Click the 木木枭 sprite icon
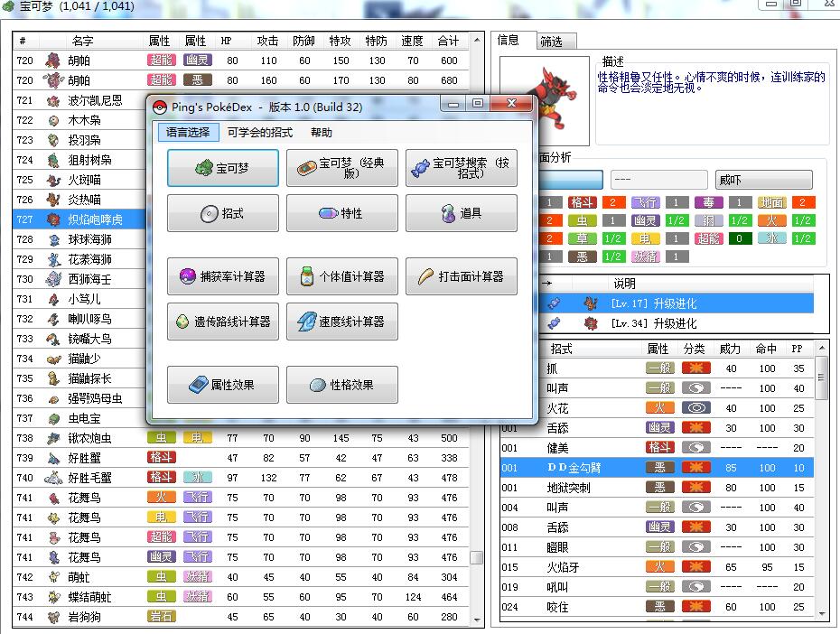 click(x=53, y=120)
